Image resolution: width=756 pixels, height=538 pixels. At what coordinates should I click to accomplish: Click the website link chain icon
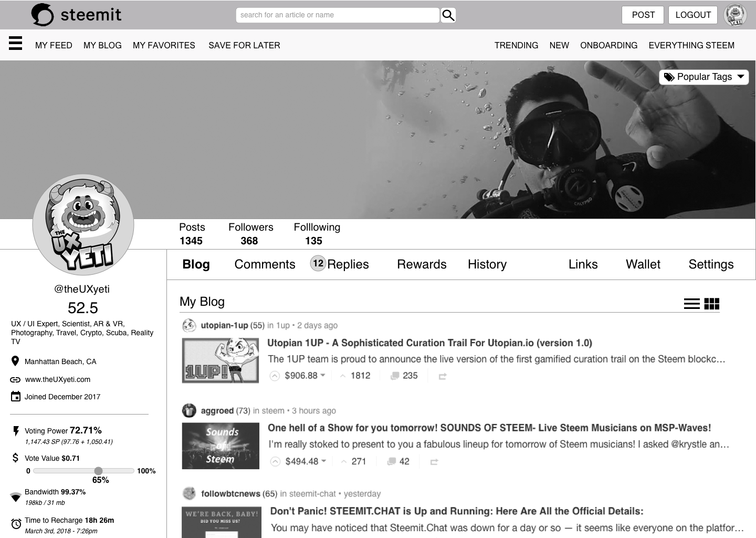coord(15,379)
